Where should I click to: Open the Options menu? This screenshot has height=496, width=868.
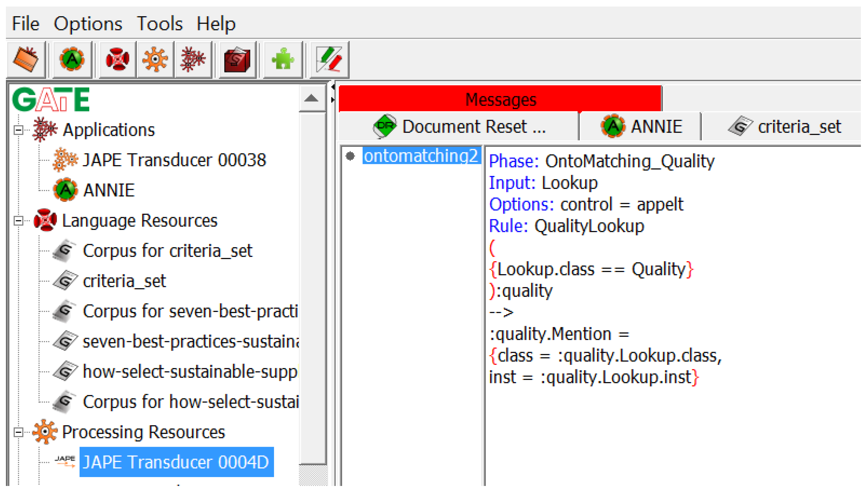88,24
